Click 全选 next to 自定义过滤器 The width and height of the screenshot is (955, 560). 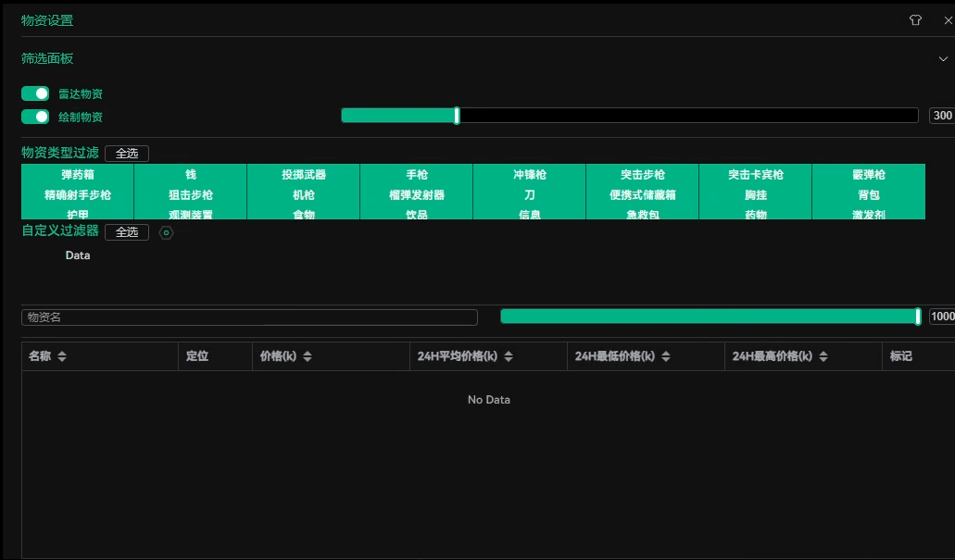127,232
